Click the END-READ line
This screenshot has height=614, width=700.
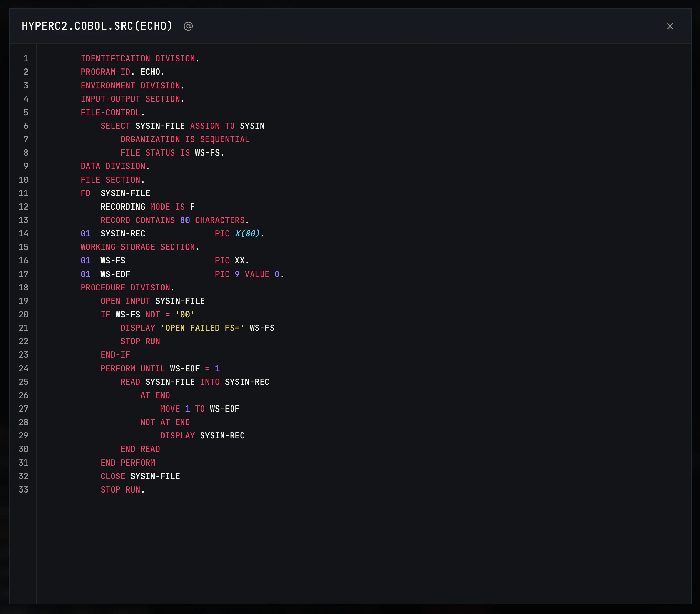(x=140, y=449)
